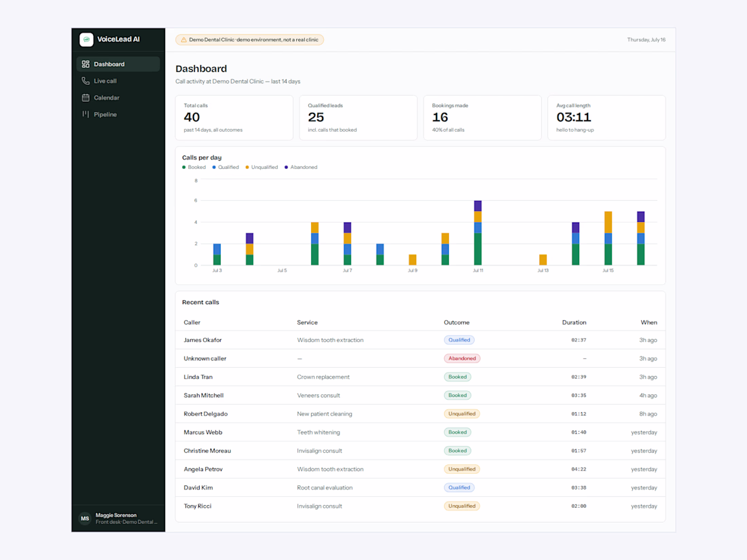Click the Teeth whitening service text
This screenshot has width=747, height=560.
[x=318, y=432]
